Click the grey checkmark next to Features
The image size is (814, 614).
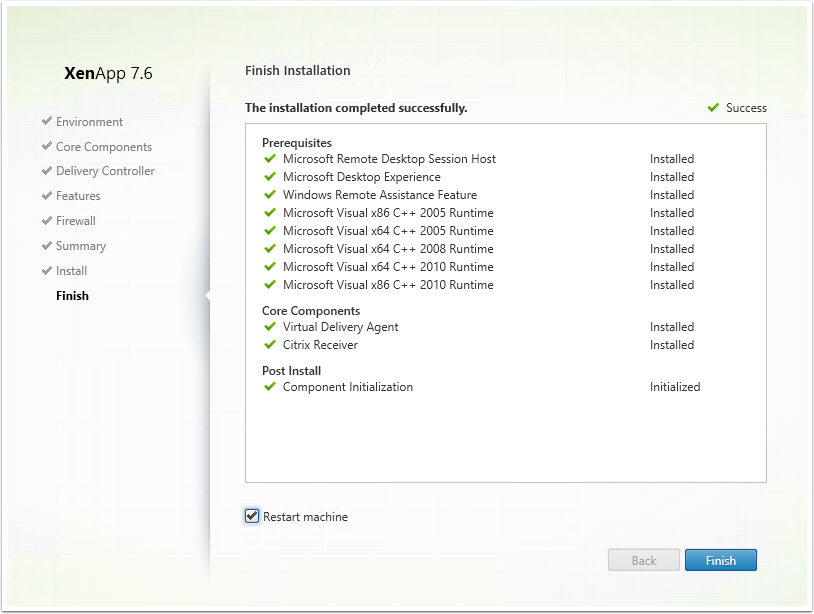tap(47, 195)
